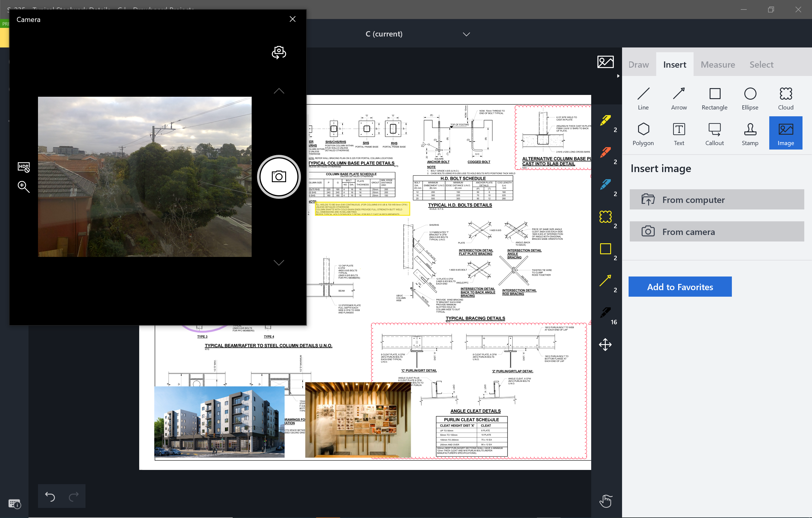Expand downward camera scroll arrow

point(279,262)
